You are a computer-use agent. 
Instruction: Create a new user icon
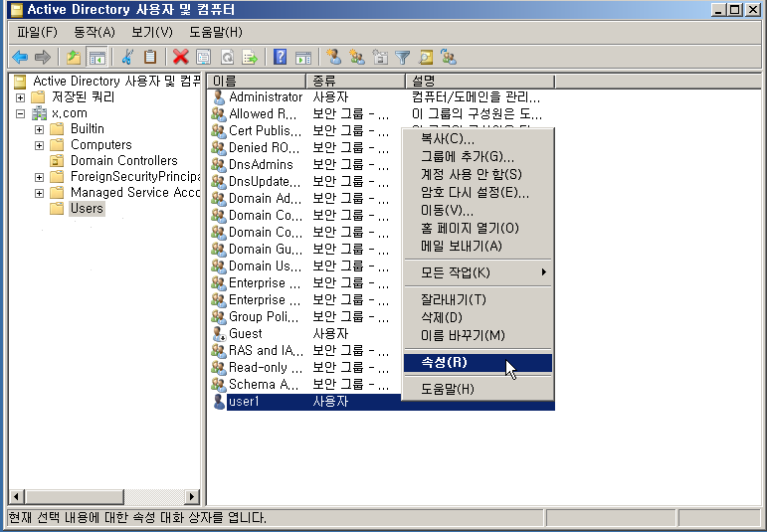pyautogui.click(x=333, y=58)
